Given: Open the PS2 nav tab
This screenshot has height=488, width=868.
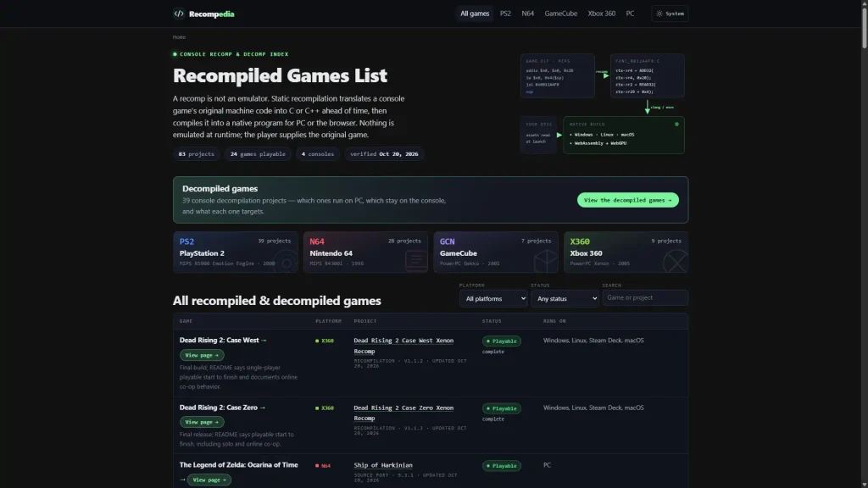Looking at the screenshot, I should (x=505, y=14).
